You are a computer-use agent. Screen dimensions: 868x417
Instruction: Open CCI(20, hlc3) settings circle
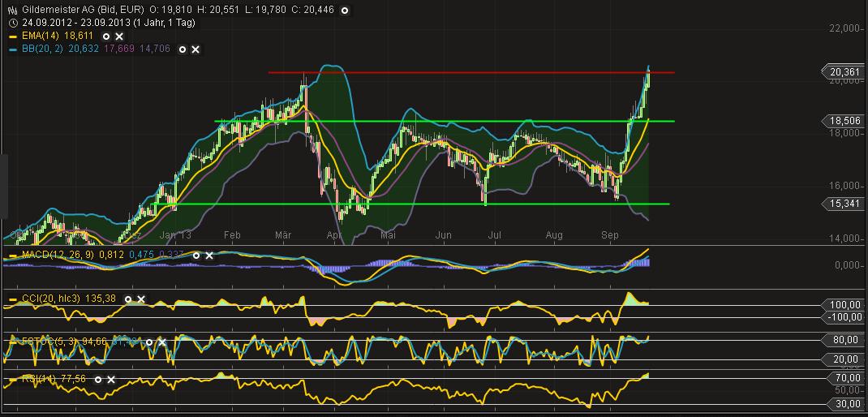pos(127,299)
